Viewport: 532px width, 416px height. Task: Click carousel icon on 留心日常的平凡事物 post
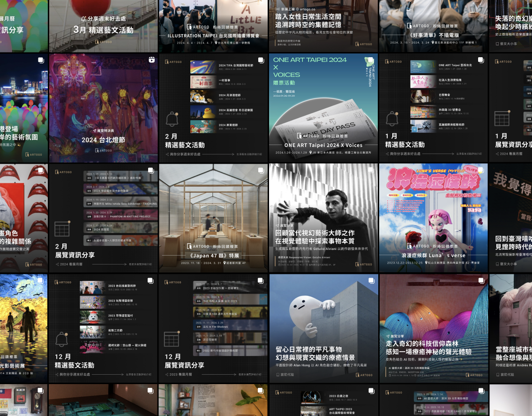tap(372, 281)
